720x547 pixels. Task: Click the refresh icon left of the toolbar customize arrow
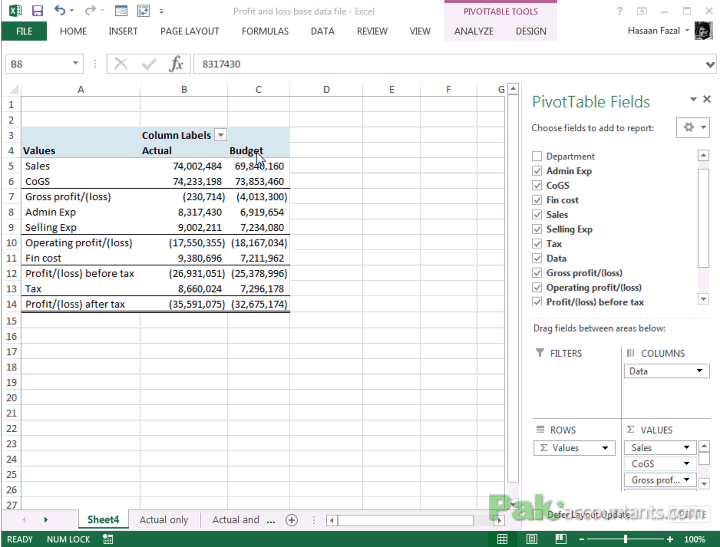tap(143, 11)
